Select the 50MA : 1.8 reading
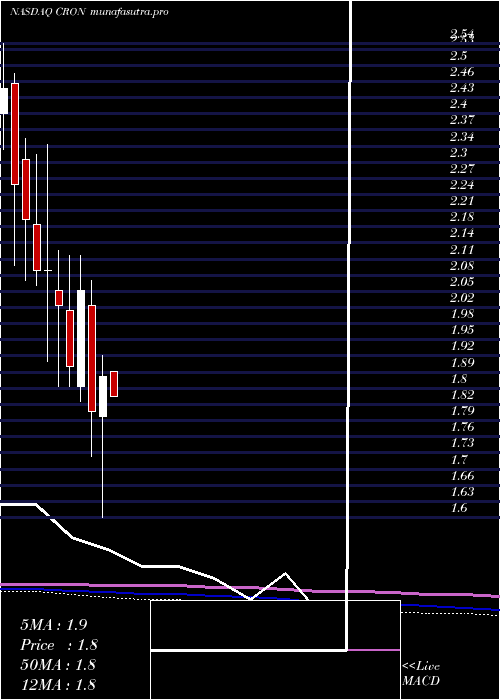 coord(58,664)
